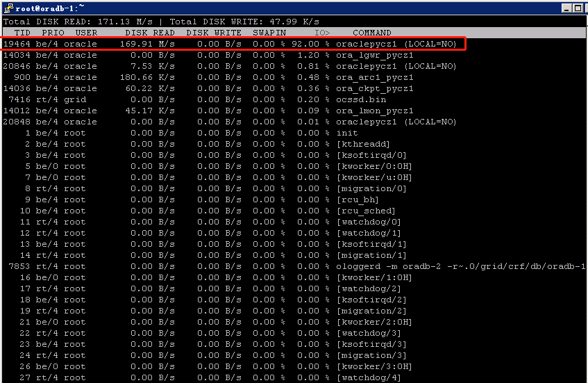588x383 pixels.
Task: Click the [ksoftirqd/0] command
Action: (371, 155)
